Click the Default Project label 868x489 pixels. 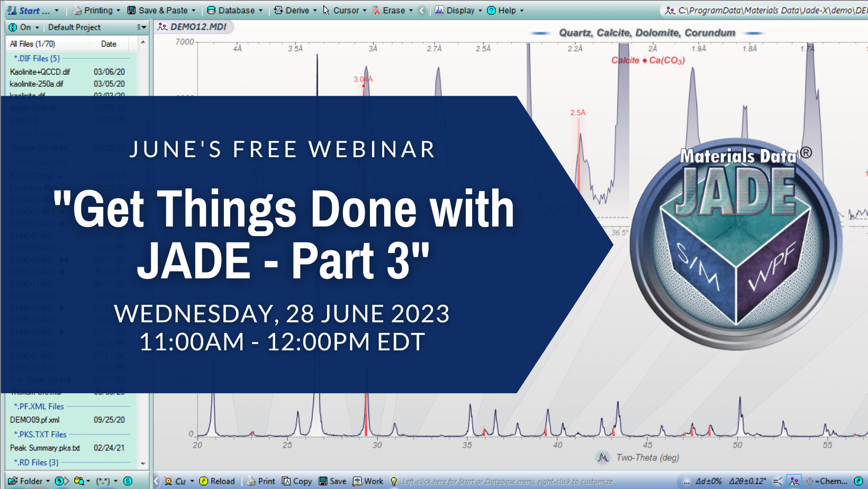pos(74,28)
